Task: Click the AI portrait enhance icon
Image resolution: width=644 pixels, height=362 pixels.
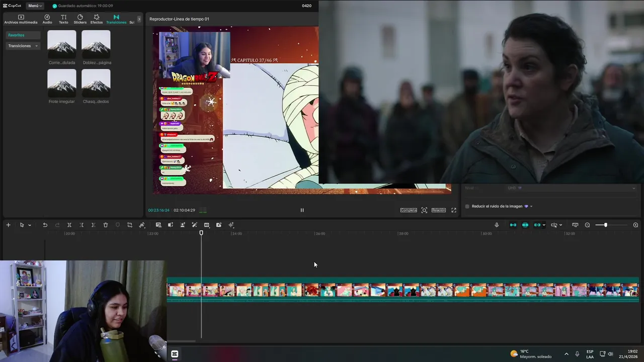Action: [x=182, y=225]
